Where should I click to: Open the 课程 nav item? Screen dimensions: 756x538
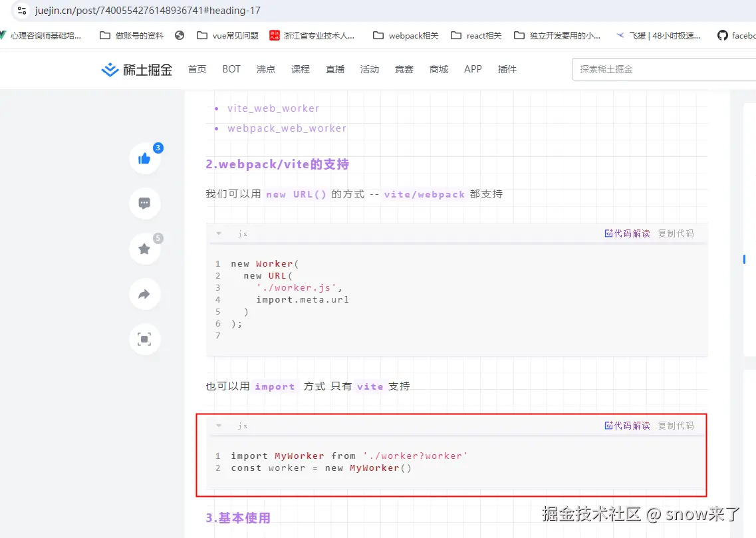click(301, 69)
